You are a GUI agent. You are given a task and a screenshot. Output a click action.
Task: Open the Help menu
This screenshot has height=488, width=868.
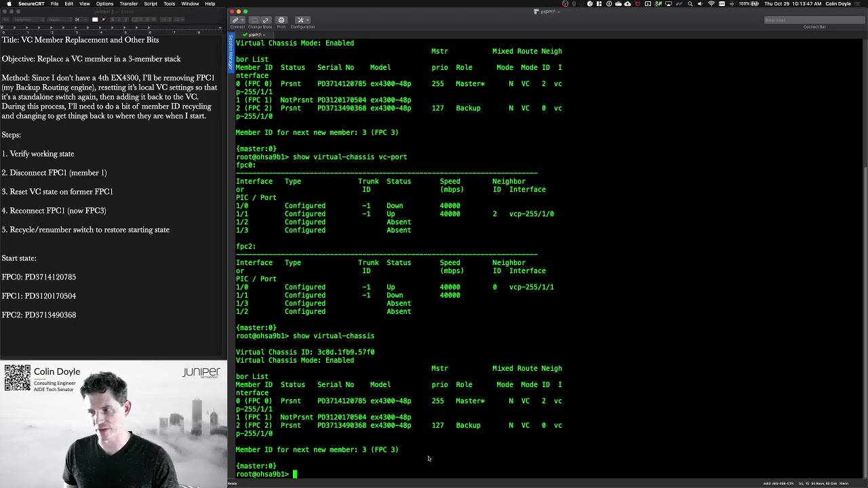click(x=210, y=3)
